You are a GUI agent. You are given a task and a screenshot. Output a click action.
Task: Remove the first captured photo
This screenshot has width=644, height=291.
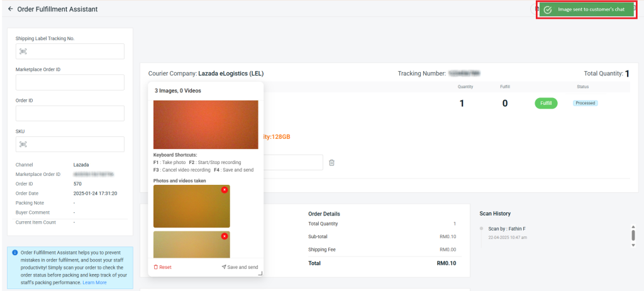[x=225, y=190]
